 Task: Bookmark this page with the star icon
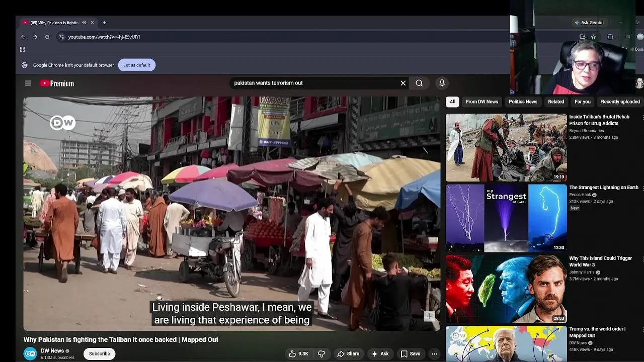593,37
